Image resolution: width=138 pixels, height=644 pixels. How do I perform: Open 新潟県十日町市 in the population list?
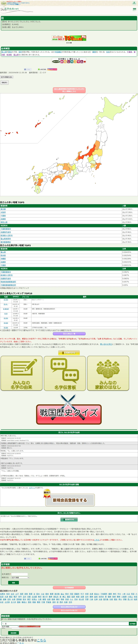click(x=7, y=235)
